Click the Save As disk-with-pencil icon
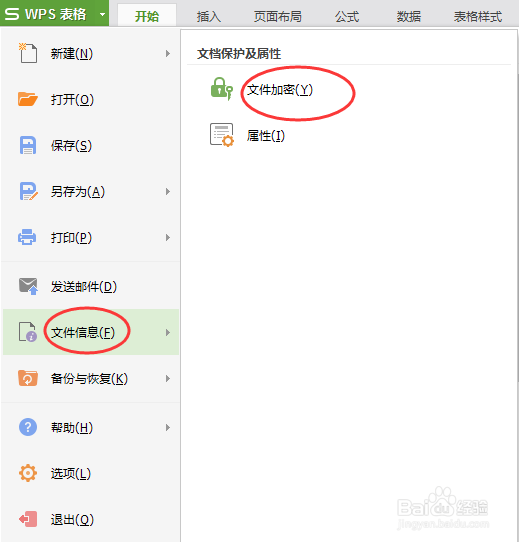Screen dimensions: 519x542 (x=28, y=191)
